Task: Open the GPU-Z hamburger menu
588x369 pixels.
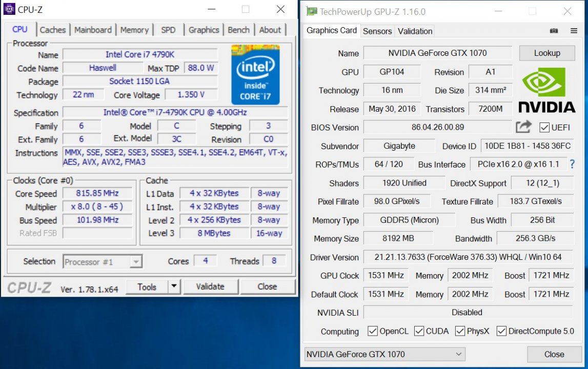Action: click(574, 31)
